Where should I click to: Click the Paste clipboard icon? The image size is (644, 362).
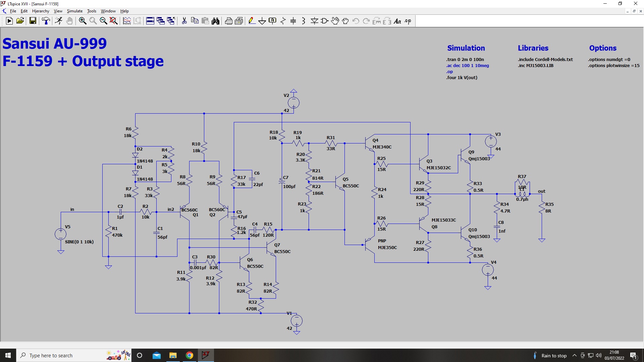click(205, 21)
